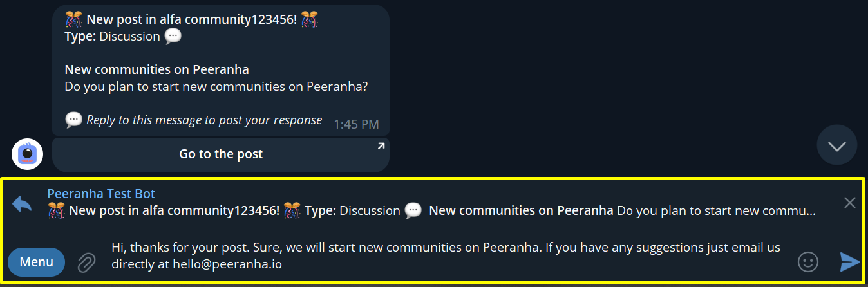Click the New communities on Peeranha post title
Image resolution: width=868 pixels, height=287 pixels.
(157, 69)
